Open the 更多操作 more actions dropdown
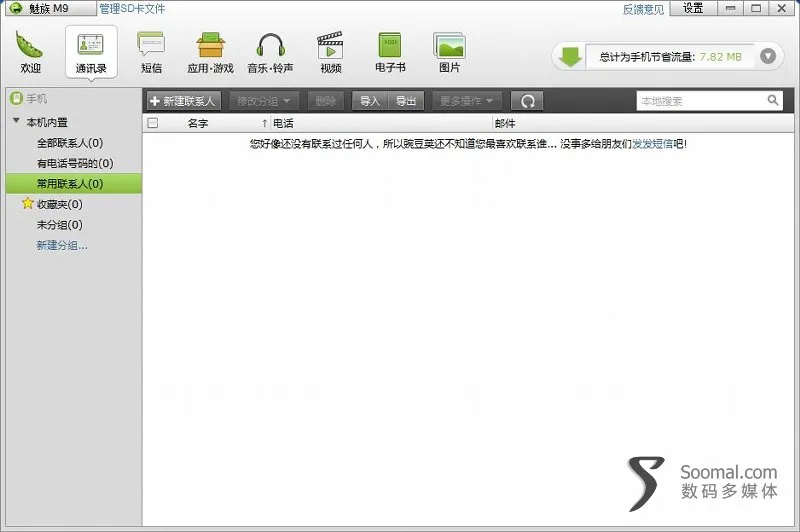The height and width of the screenshot is (532, 800). tap(466, 101)
